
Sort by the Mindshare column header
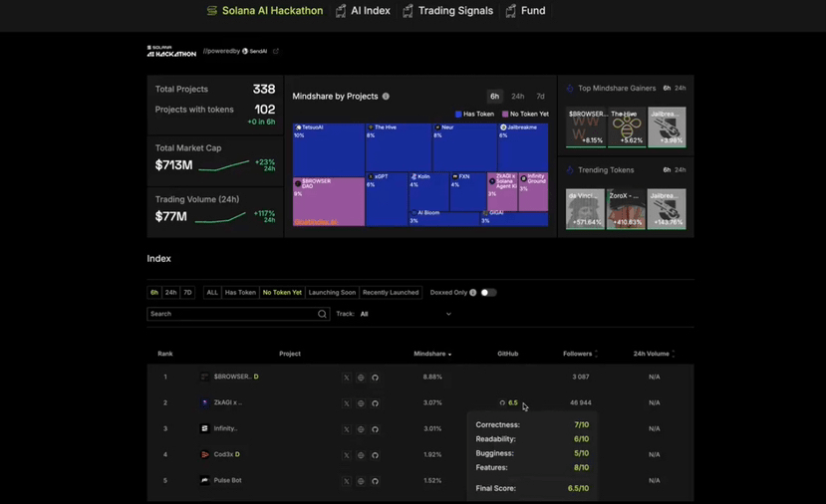(x=431, y=354)
